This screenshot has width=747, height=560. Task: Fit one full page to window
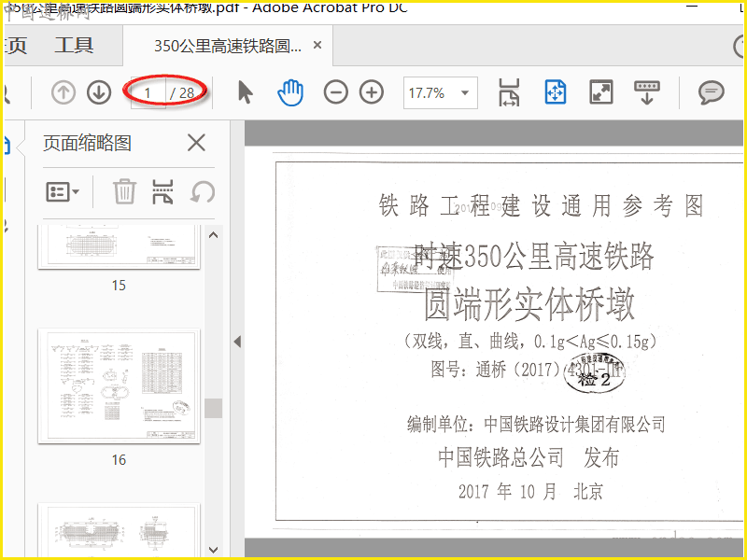556,91
